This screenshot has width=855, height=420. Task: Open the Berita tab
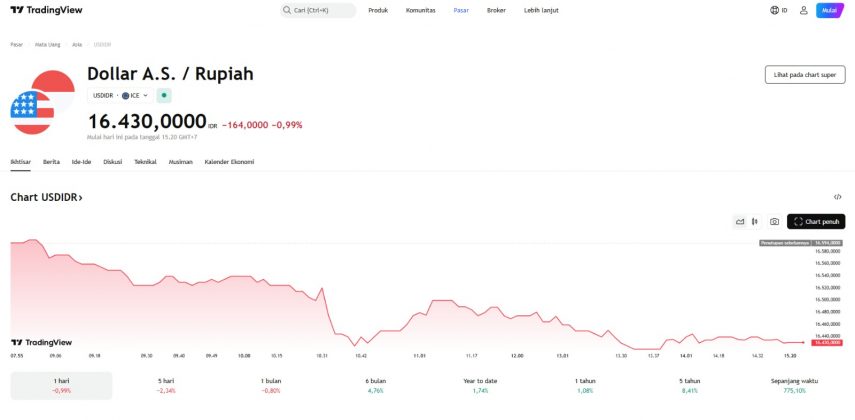pyautogui.click(x=51, y=161)
